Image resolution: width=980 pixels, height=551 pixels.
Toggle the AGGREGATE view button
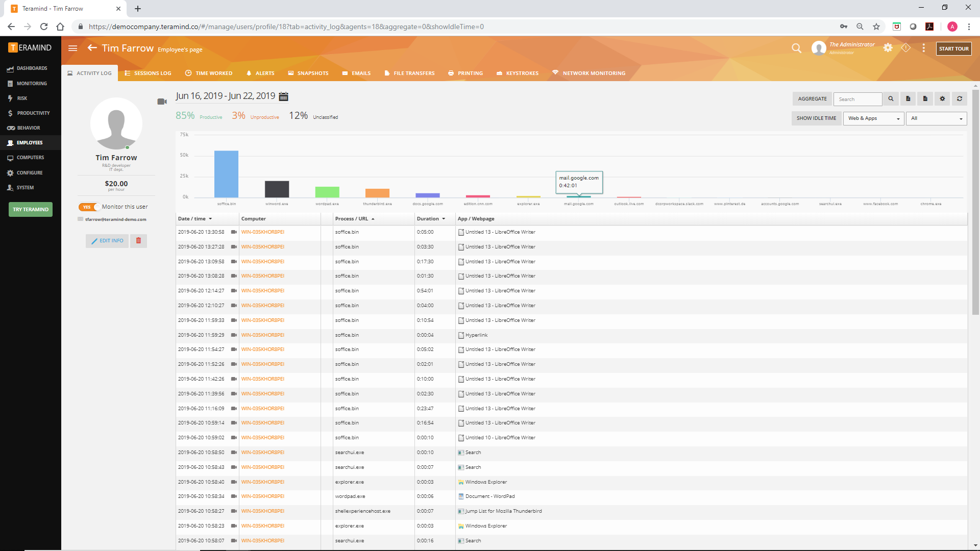coord(812,99)
